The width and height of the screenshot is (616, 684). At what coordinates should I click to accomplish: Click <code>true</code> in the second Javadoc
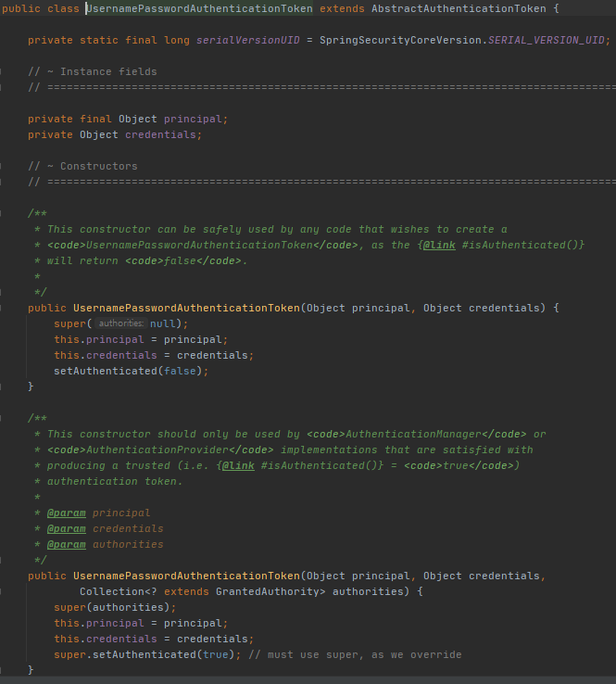point(459,466)
